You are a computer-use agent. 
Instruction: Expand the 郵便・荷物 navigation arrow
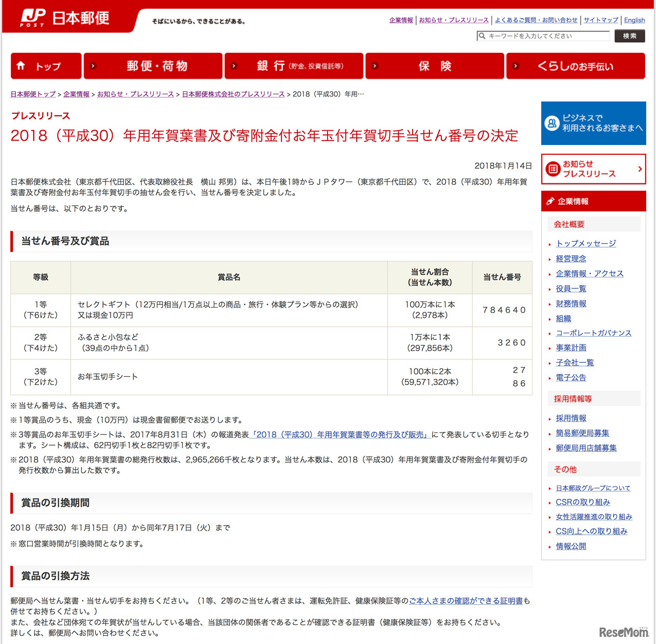tap(93, 66)
